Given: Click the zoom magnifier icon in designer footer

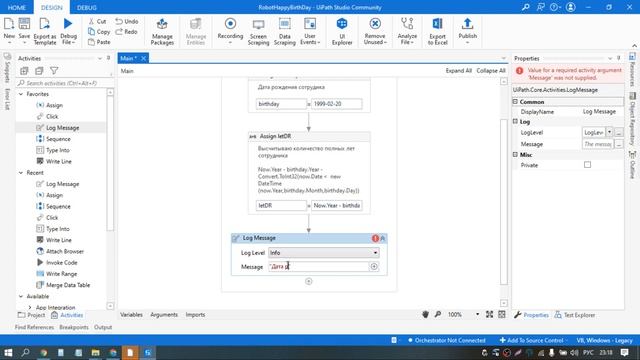Looking at the screenshot, I should [x=438, y=314].
